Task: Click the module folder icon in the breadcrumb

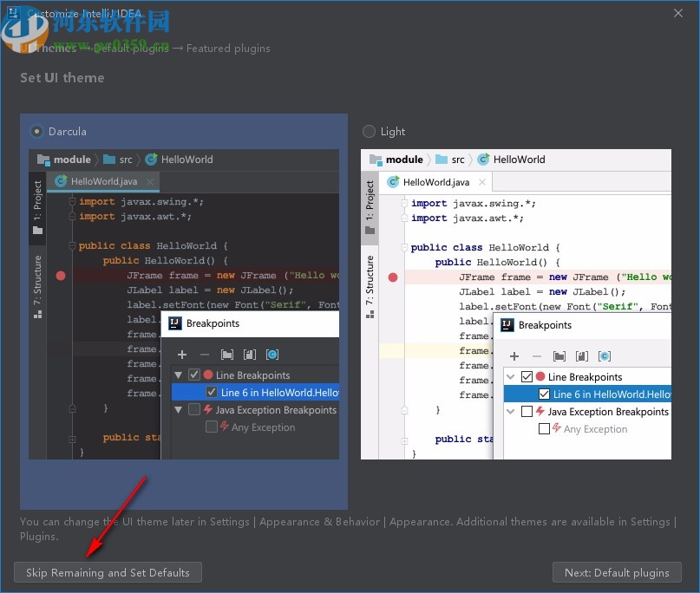Action: click(43, 160)
